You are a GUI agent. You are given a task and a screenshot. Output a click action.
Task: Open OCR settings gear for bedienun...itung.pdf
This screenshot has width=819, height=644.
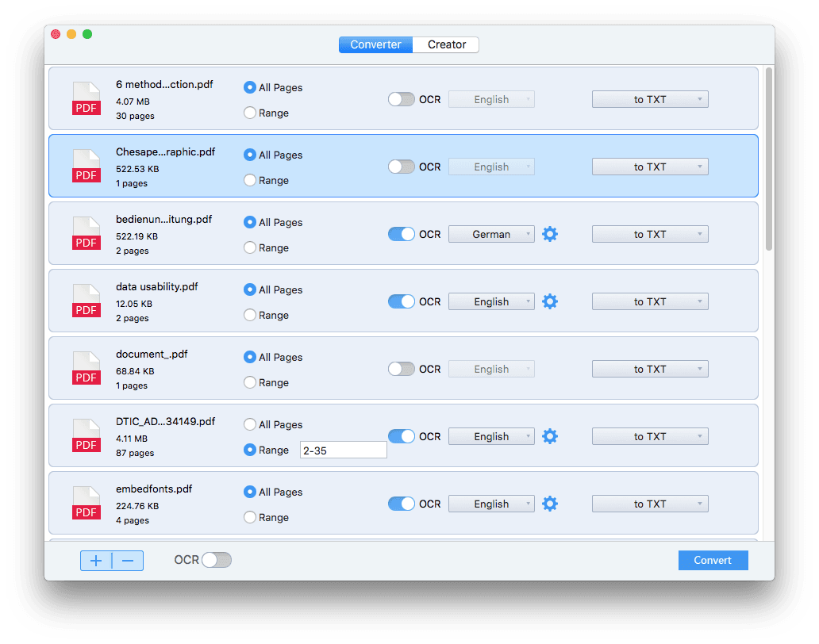coord(549,234)
